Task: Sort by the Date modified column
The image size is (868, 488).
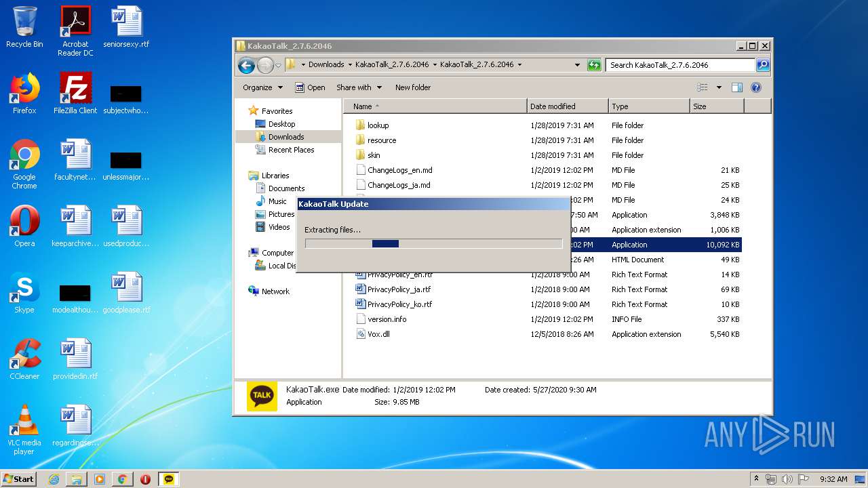Action: click(x=568, y=106)
